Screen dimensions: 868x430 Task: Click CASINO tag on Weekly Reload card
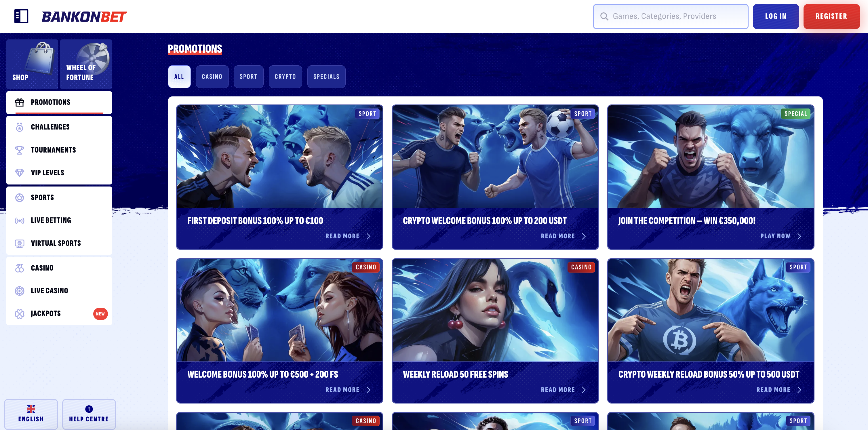[x=581, y=267]
